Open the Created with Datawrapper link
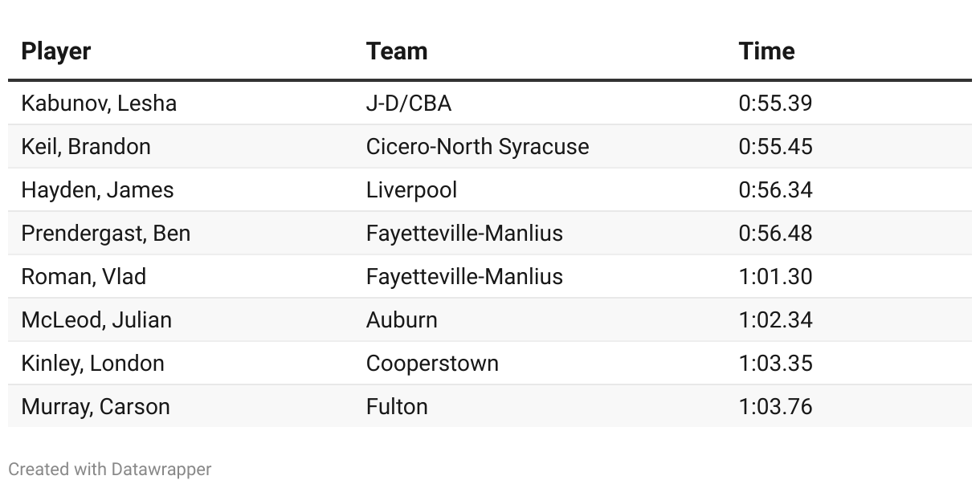The width and height of the screenshot is (980, 488). coord(110,470)
